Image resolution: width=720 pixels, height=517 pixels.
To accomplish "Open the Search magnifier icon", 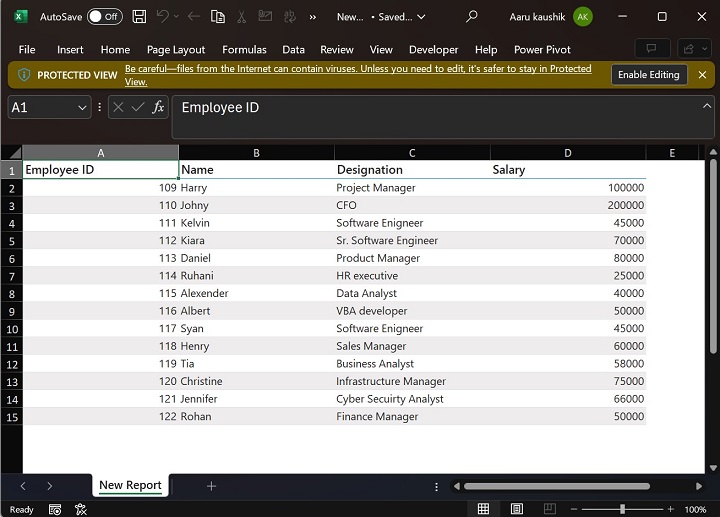I will coord(472,17).
